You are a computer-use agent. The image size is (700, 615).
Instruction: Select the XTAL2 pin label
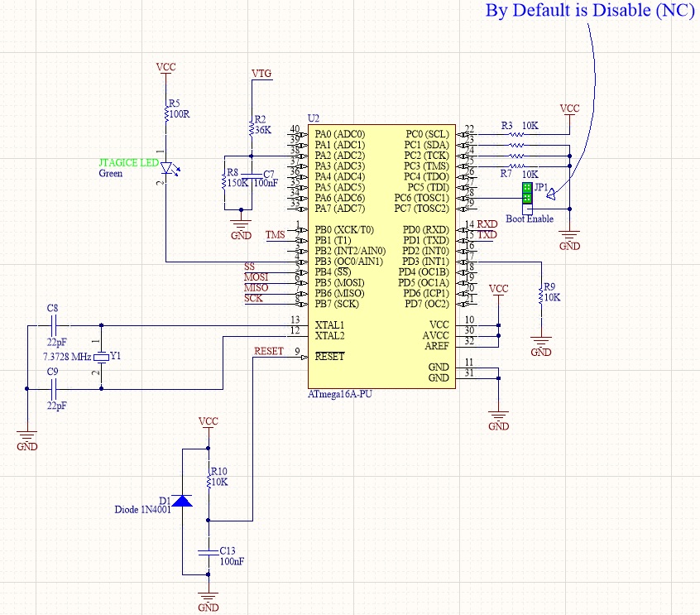click(329, 336)
